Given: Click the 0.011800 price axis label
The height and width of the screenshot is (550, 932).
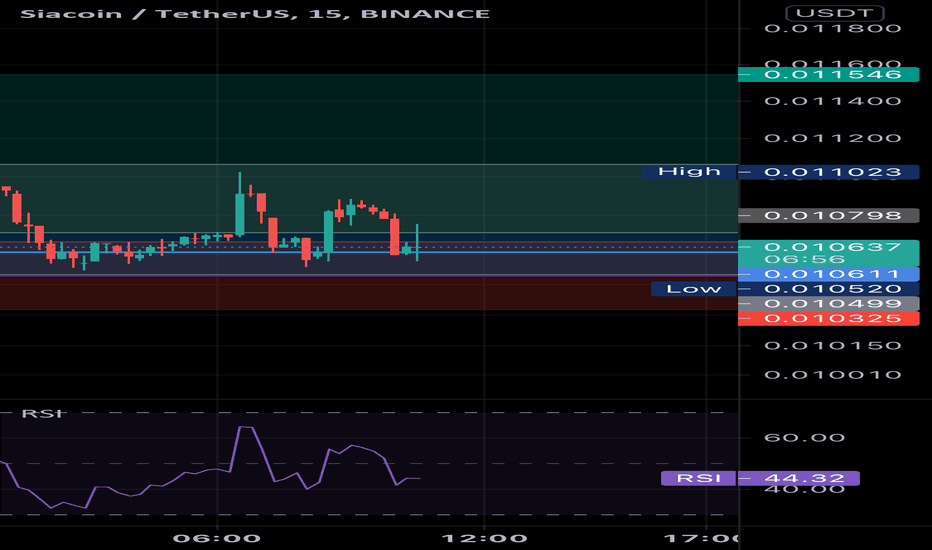Looking at the screenshot, I should pos(833,29).
